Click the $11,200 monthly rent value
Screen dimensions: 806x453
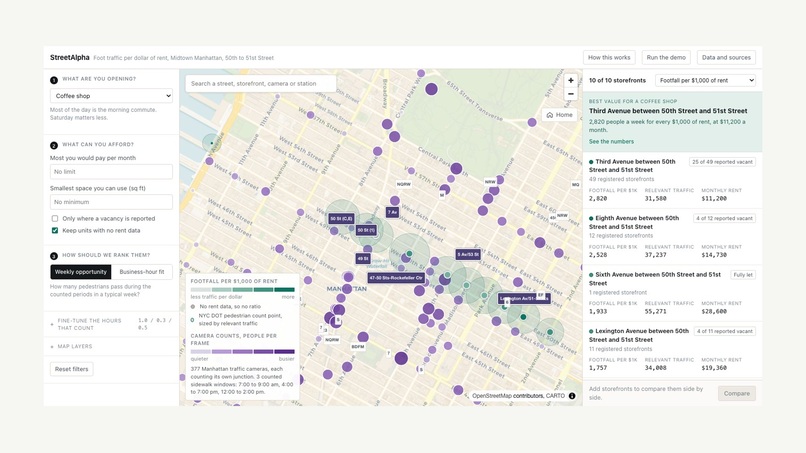click(714, 198)
